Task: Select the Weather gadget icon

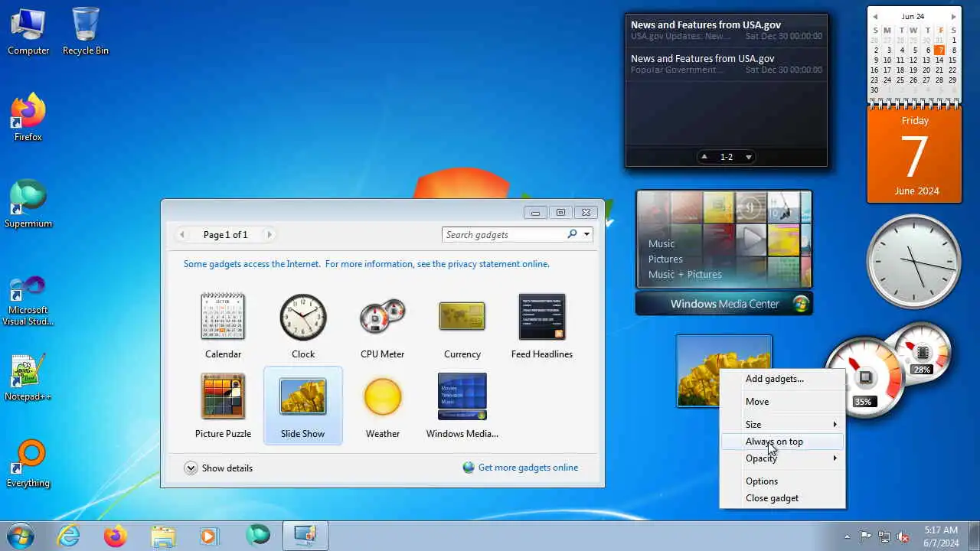Action: tap(382, 397)
